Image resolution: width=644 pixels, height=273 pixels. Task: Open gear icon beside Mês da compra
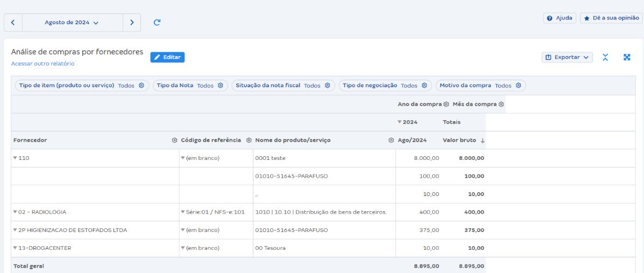click(501, 104)
